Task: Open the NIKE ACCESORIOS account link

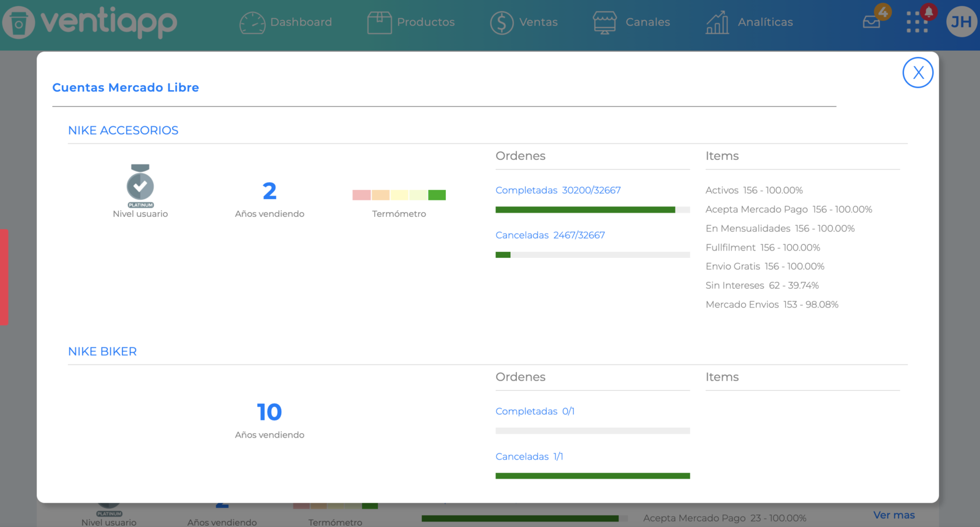Action: [x=123, y=131]
